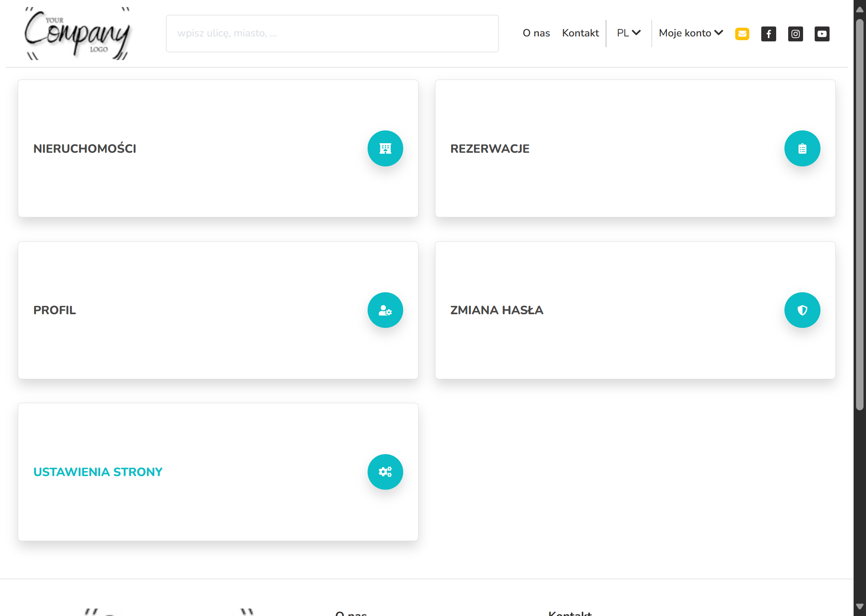The height and width of the screenshot is (616, 866).
Task: Click the yellow email envelope icon
Action: tap(742, 34)
